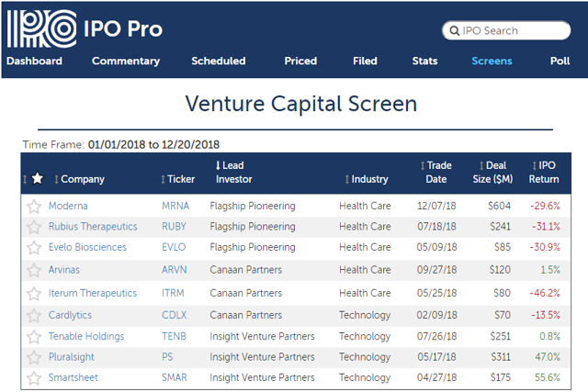The width and height of the screenshot is (588, 392).
Task: Sort table by Deal Size column
Action: click(492, 172)
